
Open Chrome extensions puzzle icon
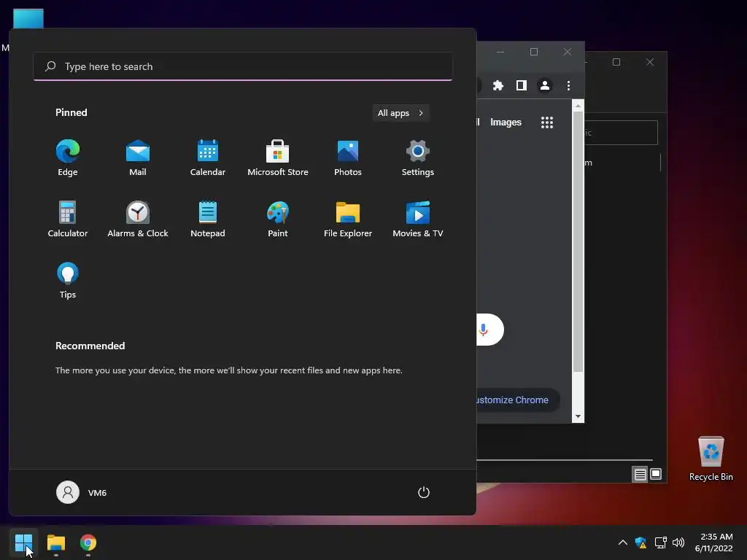point(498,85)
